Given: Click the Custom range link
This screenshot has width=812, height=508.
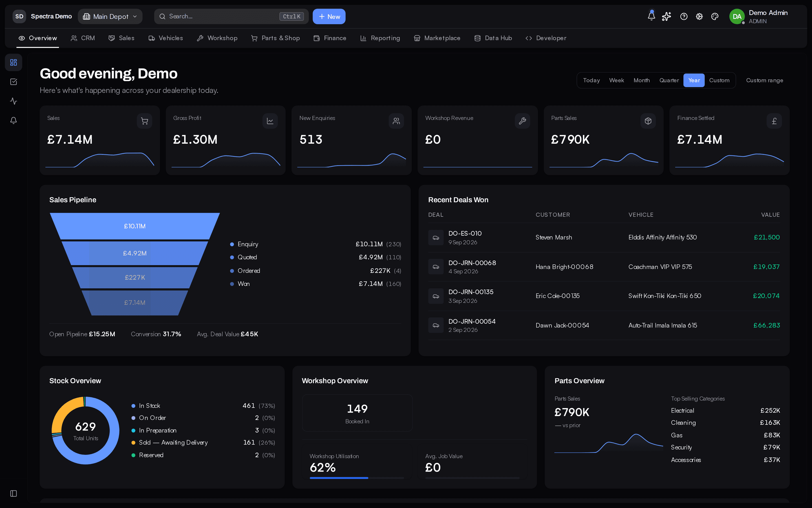Looking at the screenshot, I should (764, 80).
